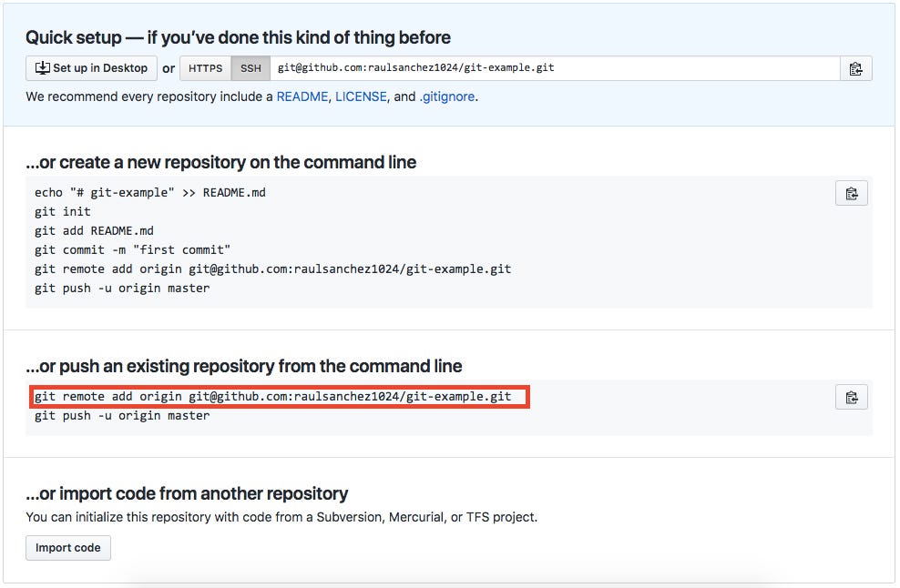Viewport: 900px width, 588px height.
Task: Click the git init command line
Action: [60, 211]
